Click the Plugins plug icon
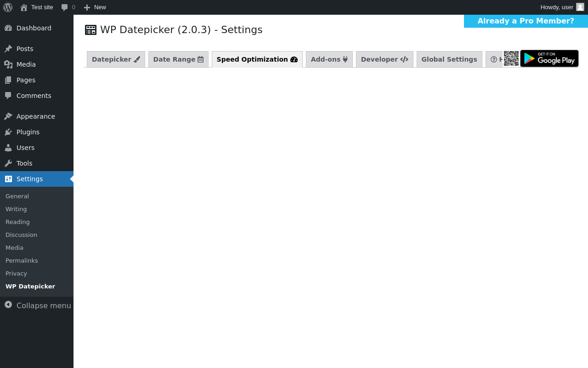Viewport: 588px width, 368px height. click(8, 132)
